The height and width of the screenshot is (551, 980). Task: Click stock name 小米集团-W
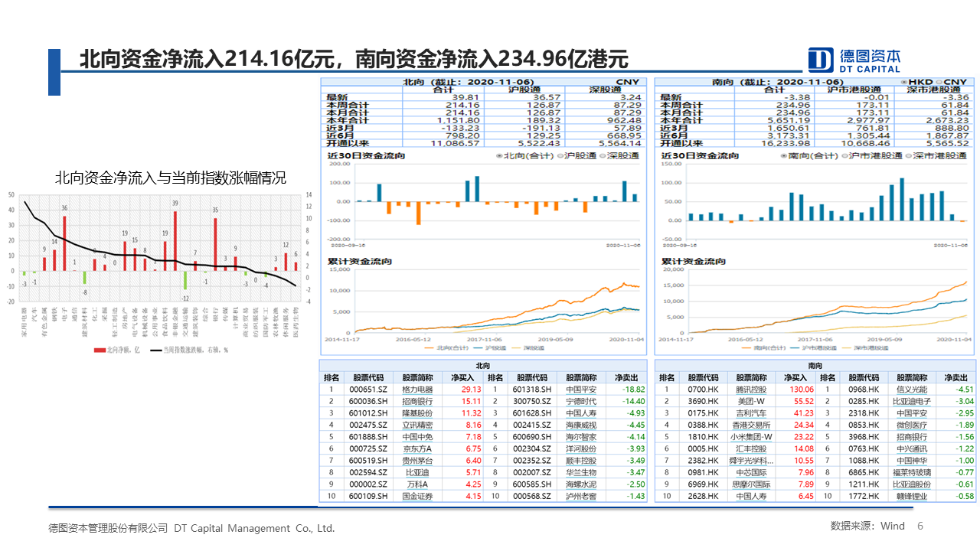(751, 437)
